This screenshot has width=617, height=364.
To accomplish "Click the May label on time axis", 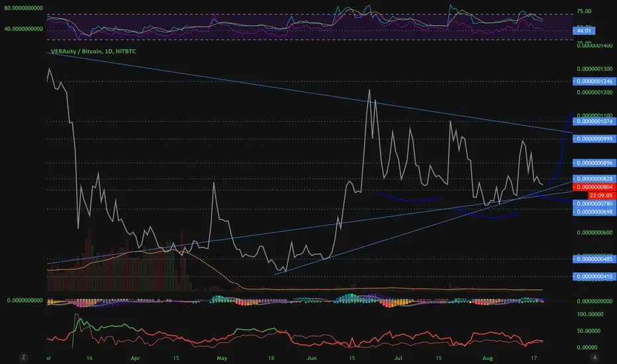I will (222, 358).
